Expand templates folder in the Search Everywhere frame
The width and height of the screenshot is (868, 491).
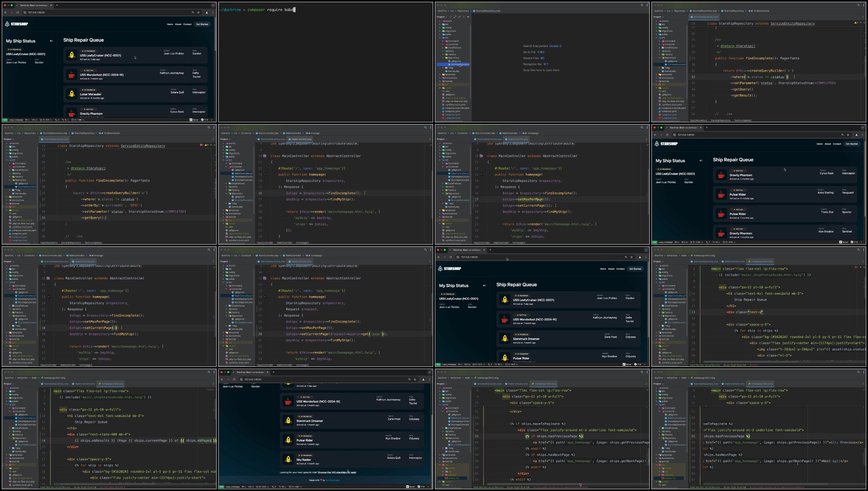(440, 74)
